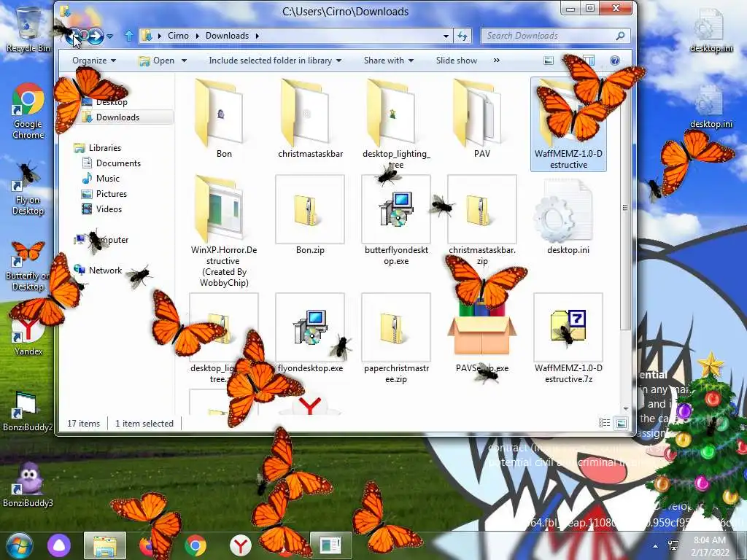Open the desktop_lighting_tree folder
This screenshot has width=747, height=560.
tap(396, 122)
